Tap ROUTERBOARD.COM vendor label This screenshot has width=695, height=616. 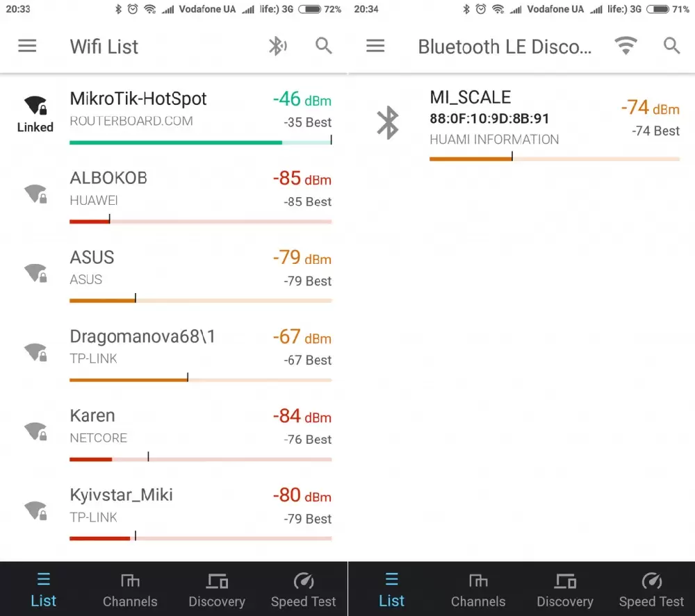(x=131, y=121)
